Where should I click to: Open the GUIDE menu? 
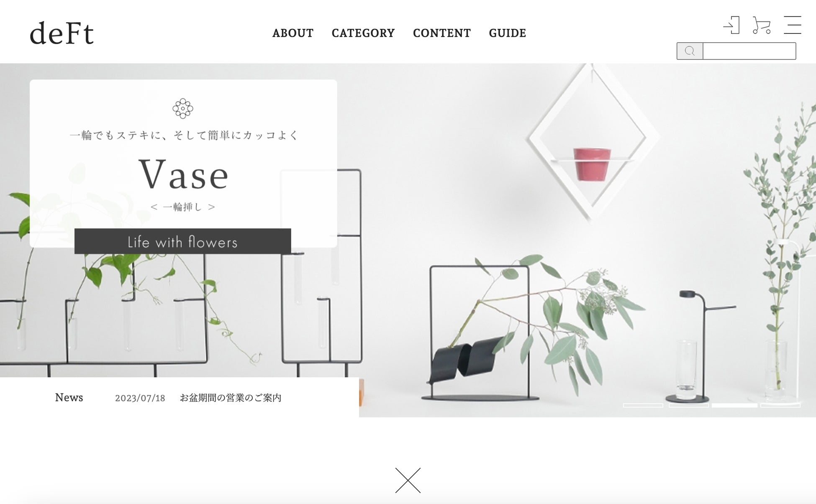coord(508,33)
